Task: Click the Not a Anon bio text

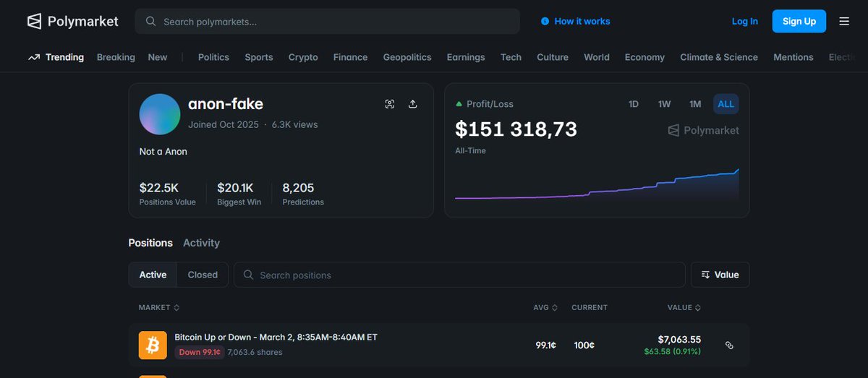Action: 163,152
